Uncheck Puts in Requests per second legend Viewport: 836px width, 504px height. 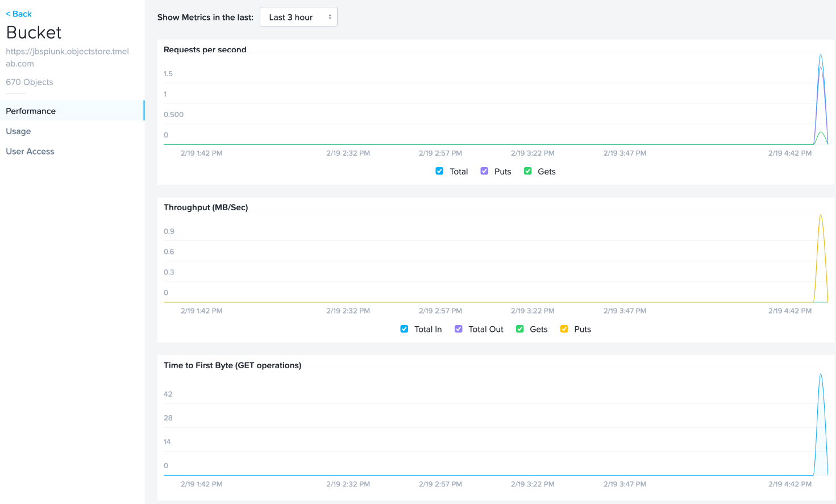(484, 171)
